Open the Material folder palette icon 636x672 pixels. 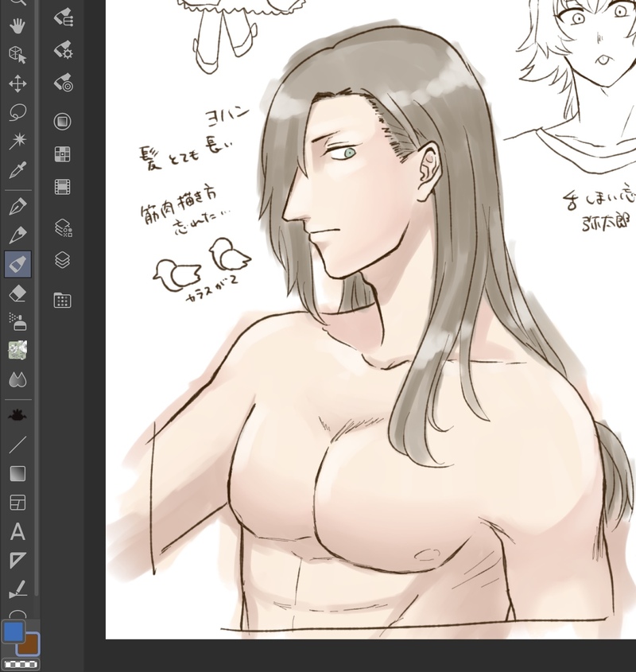tap(62, 300)
